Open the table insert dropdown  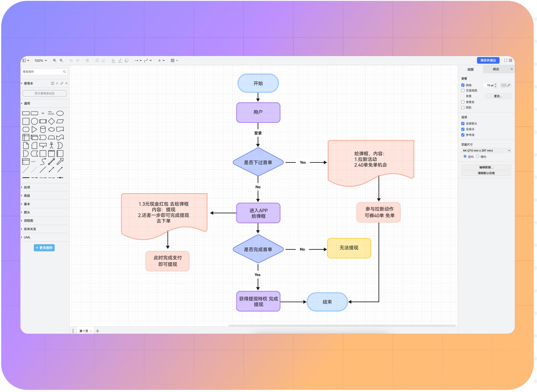pyautogui.click(x=174, y=61)
